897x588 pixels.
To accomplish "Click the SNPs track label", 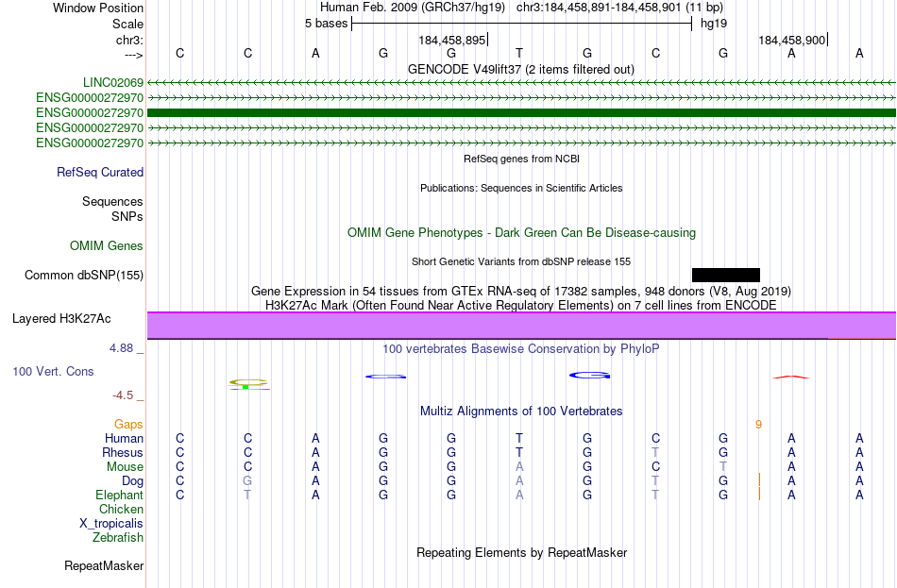I will coord(127,216).
